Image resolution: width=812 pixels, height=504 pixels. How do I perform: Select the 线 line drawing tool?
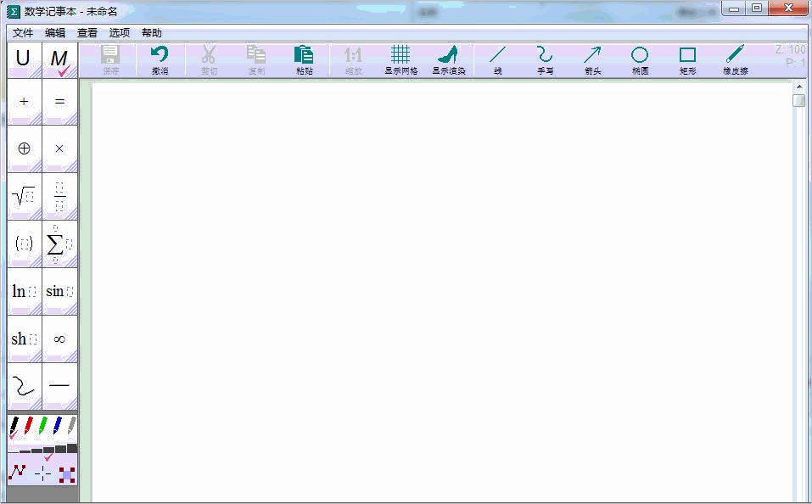(x=498, y=59)
